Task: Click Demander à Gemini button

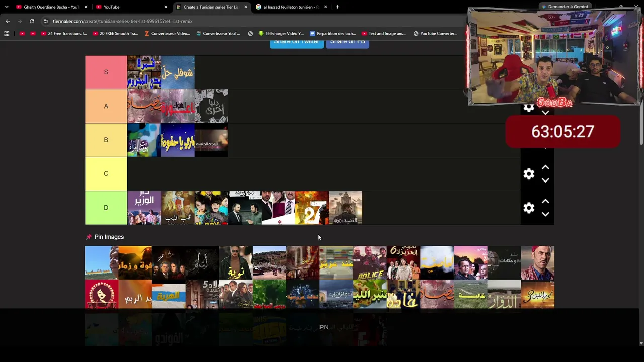Action: coord(565,7)
